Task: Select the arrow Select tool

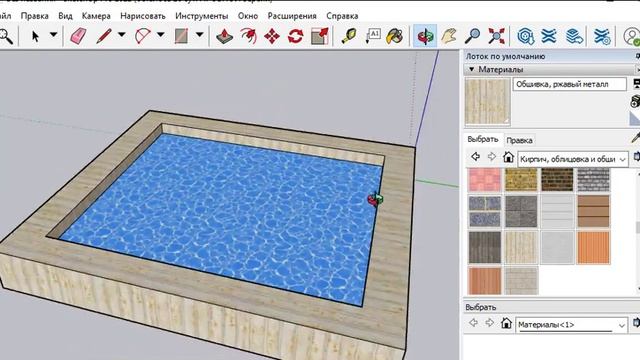Action: tap(36, 36)
